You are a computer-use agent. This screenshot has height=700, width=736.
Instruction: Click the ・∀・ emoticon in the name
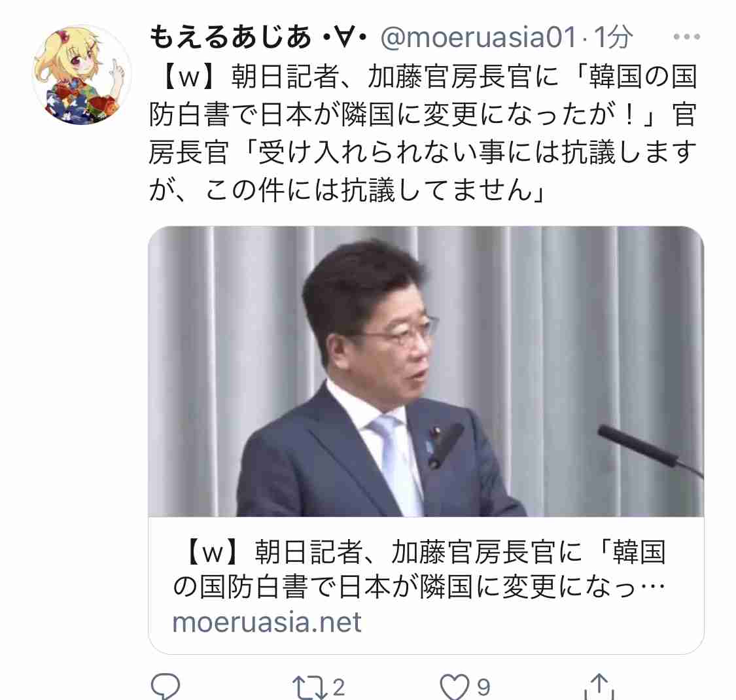tap(345, 37)
